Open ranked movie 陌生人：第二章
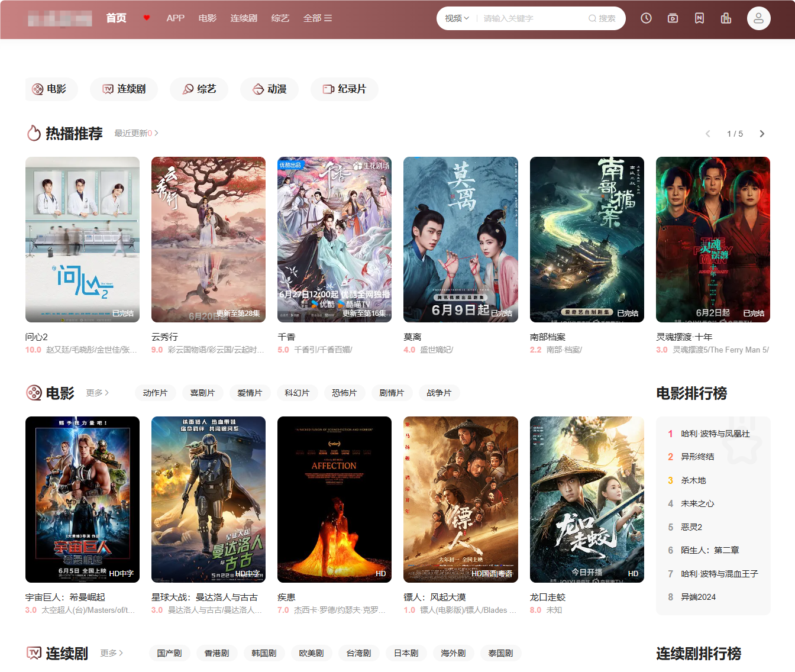The width and height of the screenshot is (795, 672). (x=710, y=550)
